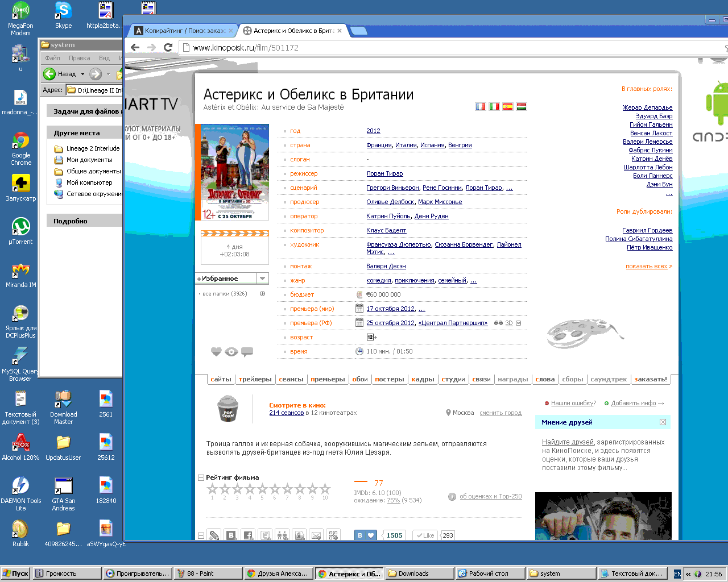
Task: Open Miranda IM desktop shortcut
Action: 21,275
